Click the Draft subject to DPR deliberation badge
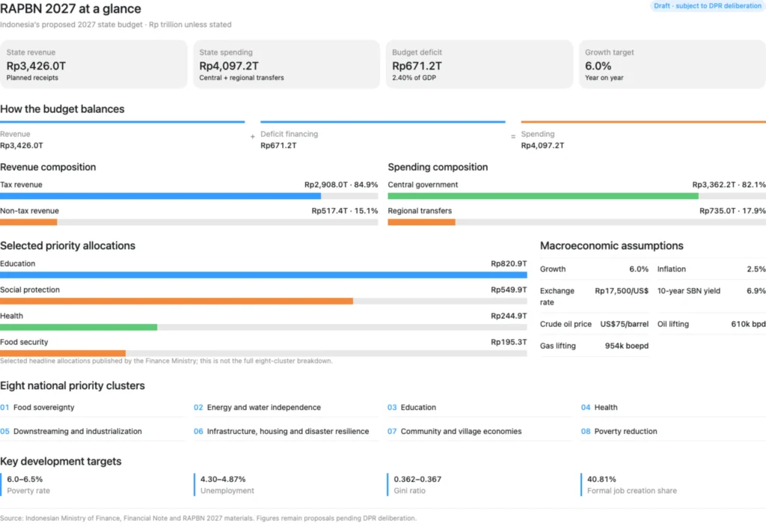Image resolution: width=766 pixels, height=532 pixels. (707, 6)
